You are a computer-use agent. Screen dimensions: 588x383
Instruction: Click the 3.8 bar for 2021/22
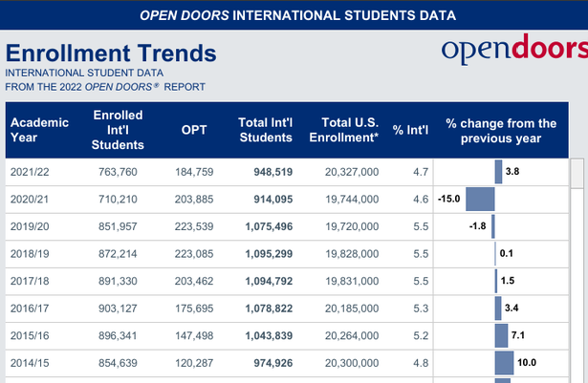tap(498, 172)
